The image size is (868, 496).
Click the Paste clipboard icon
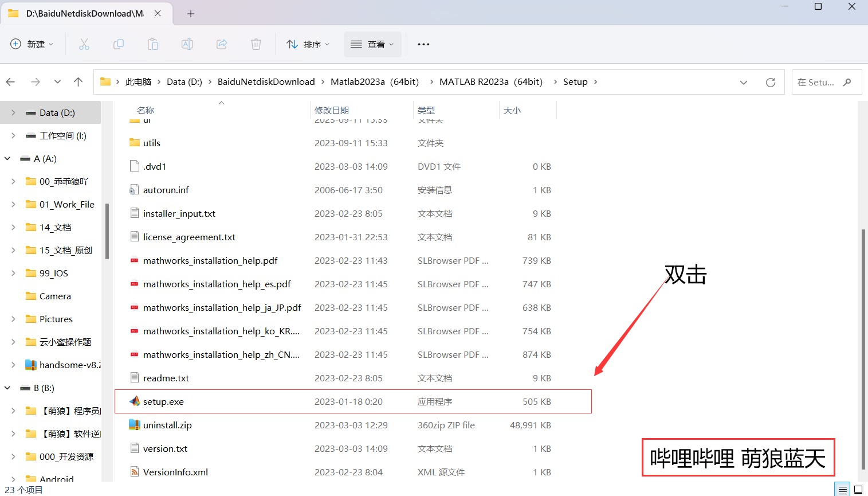point(153,44)
